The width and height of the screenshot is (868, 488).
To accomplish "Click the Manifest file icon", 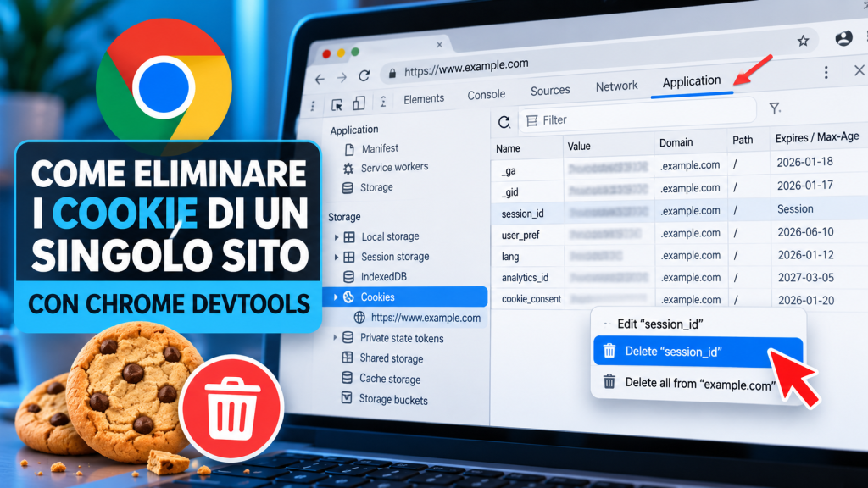I will click(349, 149).
